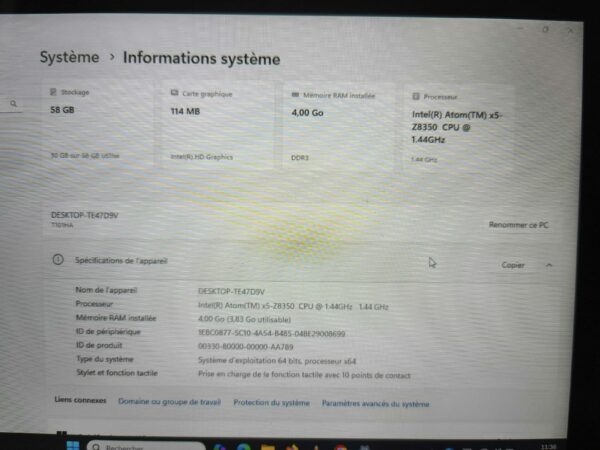Select the ID de produit 00330-80000-00000-AA789

tap(245, 346)
